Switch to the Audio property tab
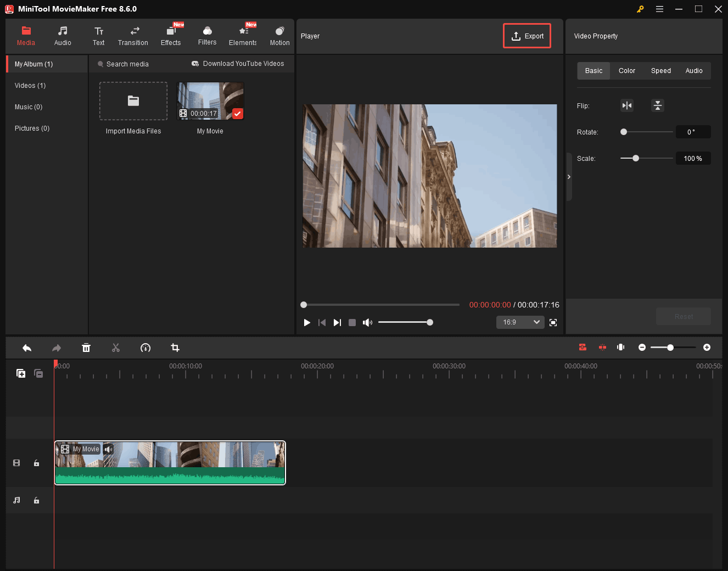Screen dimensions: 728x571 click(694, 71)
